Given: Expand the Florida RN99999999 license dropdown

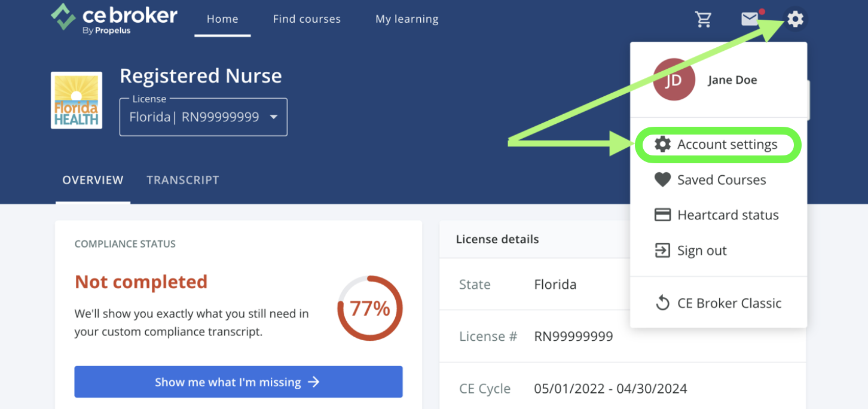Looking at the screenshot, I should pos(203,117).
